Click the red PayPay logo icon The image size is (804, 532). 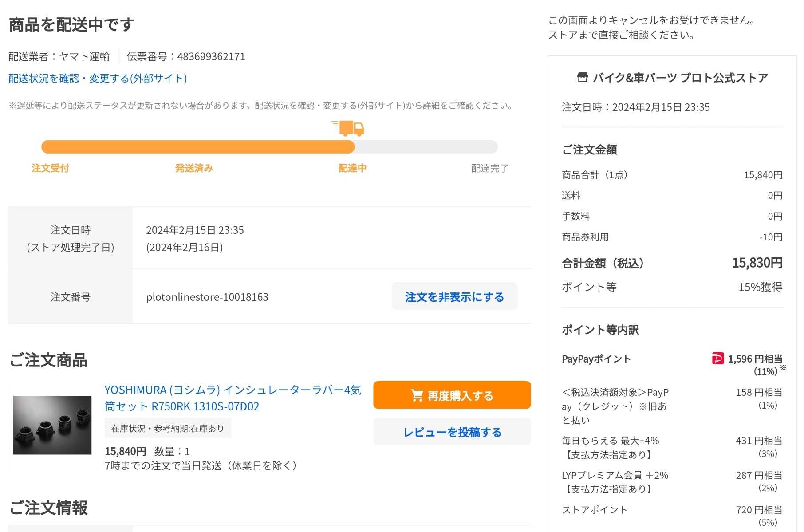click(x=717, y=359)
